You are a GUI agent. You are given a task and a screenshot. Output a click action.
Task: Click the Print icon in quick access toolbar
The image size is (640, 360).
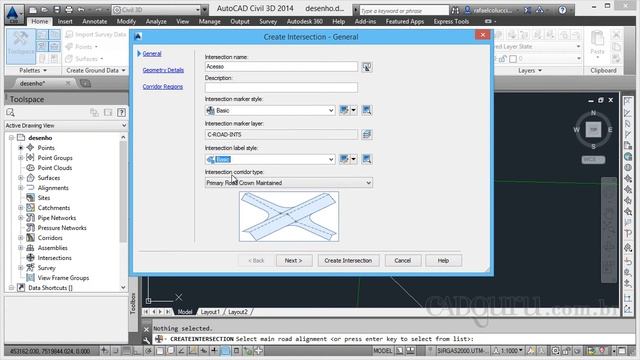[x=69, y=10]
